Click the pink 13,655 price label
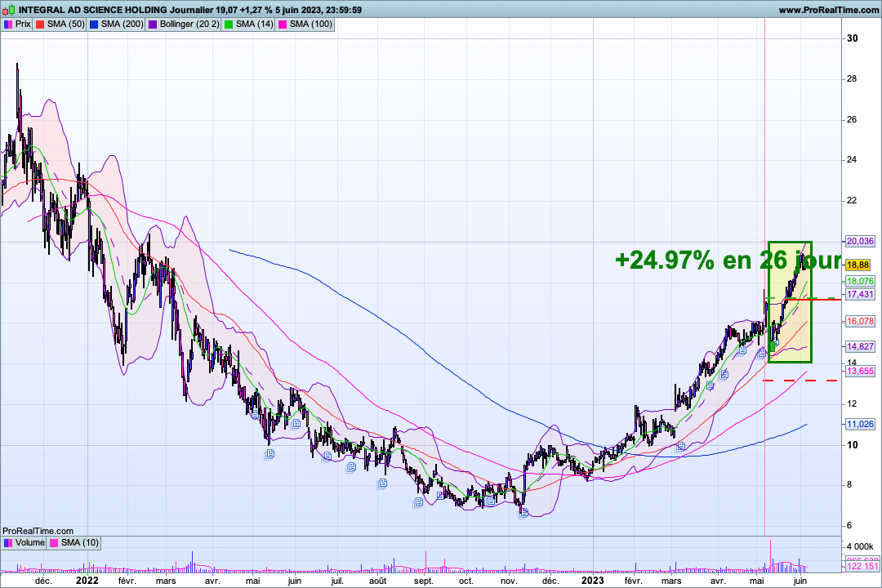This screenshot has height=588, width=882. coord(860,371)
